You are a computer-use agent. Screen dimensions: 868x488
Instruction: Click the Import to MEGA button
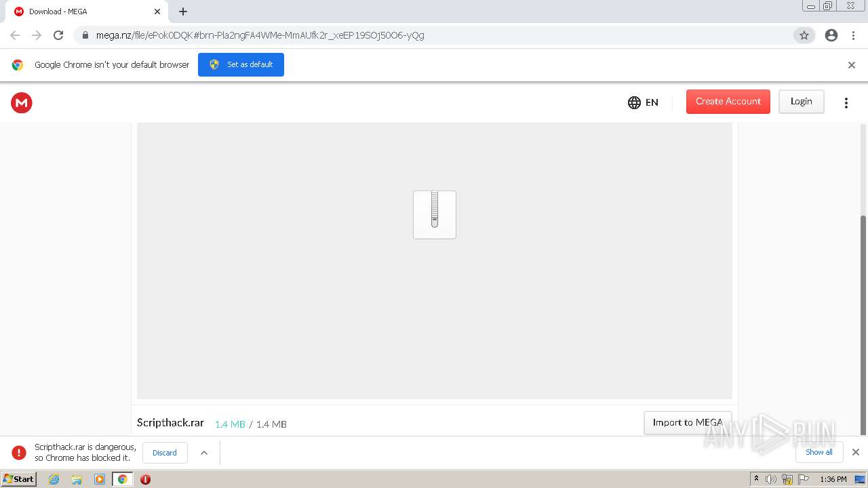click(x=688, y=422)
